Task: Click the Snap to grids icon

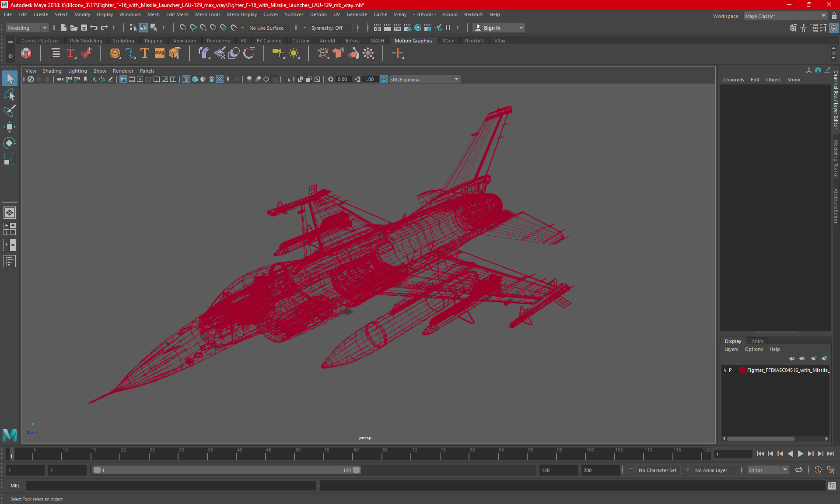Action: [183, 28]
